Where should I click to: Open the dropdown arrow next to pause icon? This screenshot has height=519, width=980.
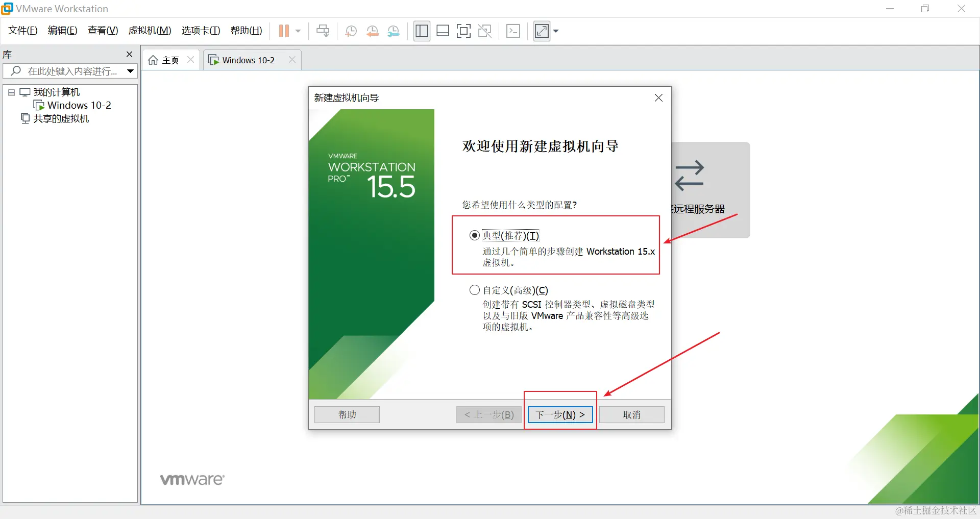click(298, 31)
